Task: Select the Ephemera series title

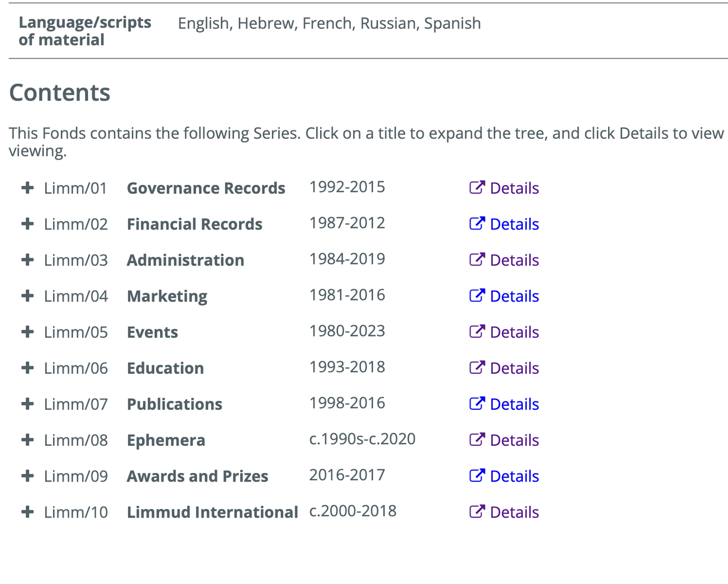Action: coord(166,440)
